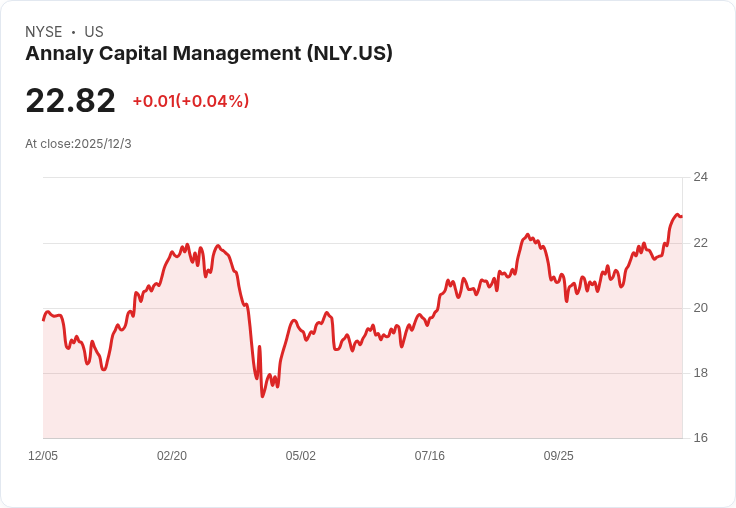Select the 02/20 date on the x-axis
This screenshot has width=736, height=508.
point(172,456)
